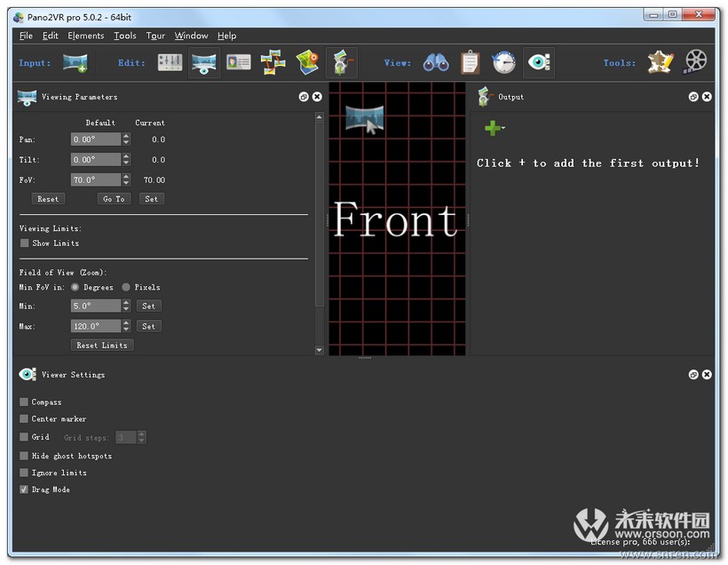Click the Reset button
Image resolution: width=728 pixels, height=565 pixels.
point(48,199)
